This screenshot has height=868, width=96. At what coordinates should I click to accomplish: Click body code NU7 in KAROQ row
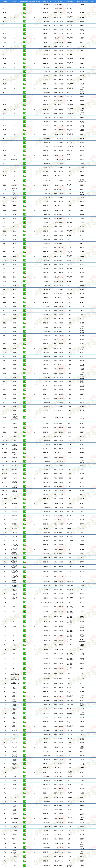coord(70,453)
